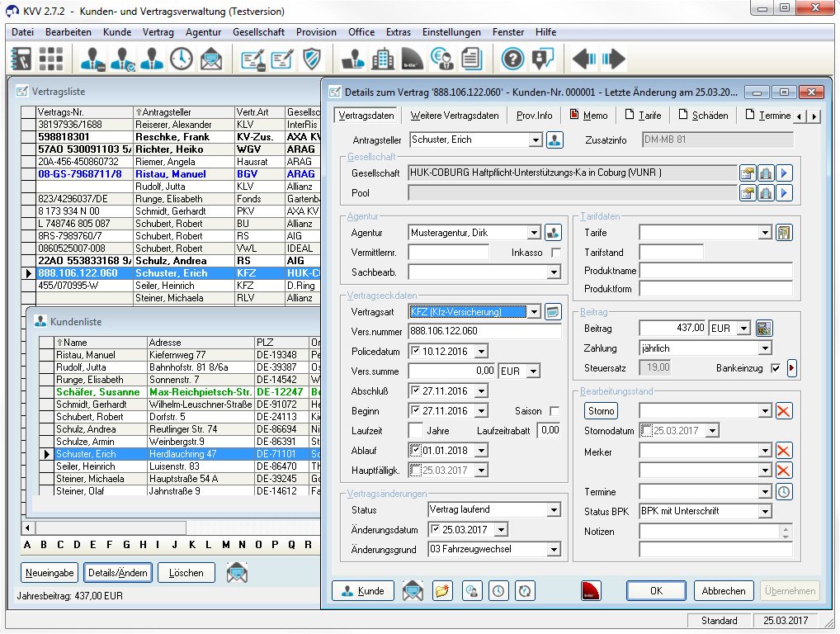
Task: Open the Änderungsgrund dropdown list
Action: pos(553,550)
